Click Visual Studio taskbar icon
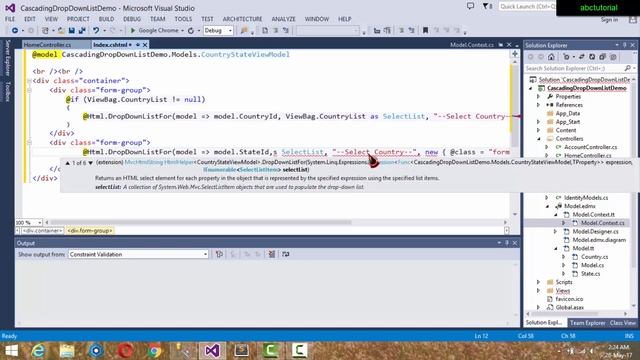 (212, 351)
